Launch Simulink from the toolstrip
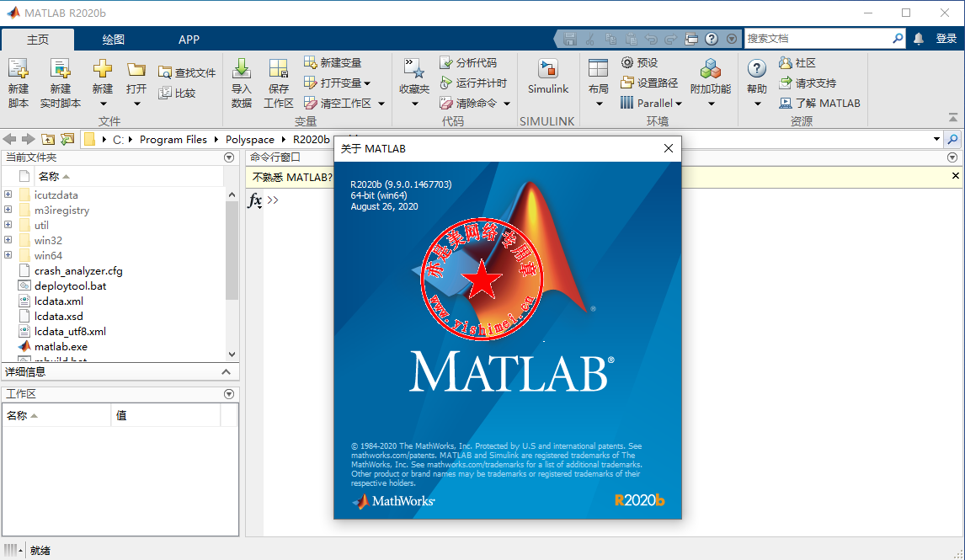This screenshot has width=965, height=560. (x=547, y=77)
